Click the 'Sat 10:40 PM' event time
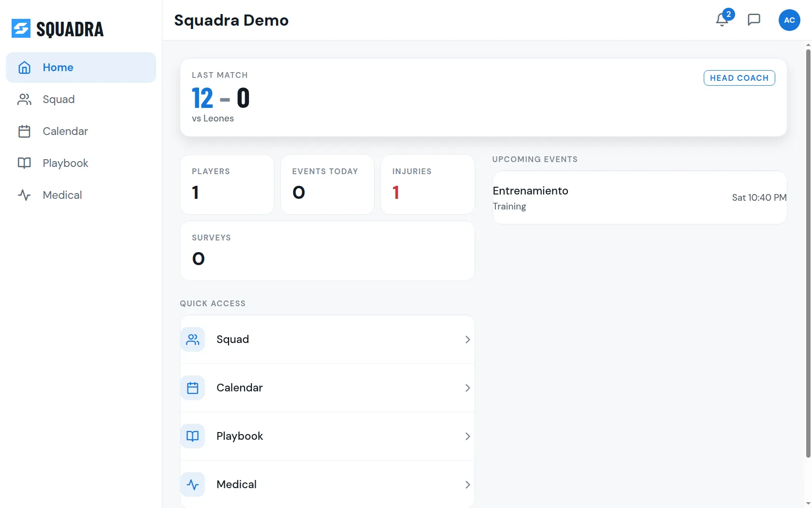The image size is (812, 508). (759, 197)
